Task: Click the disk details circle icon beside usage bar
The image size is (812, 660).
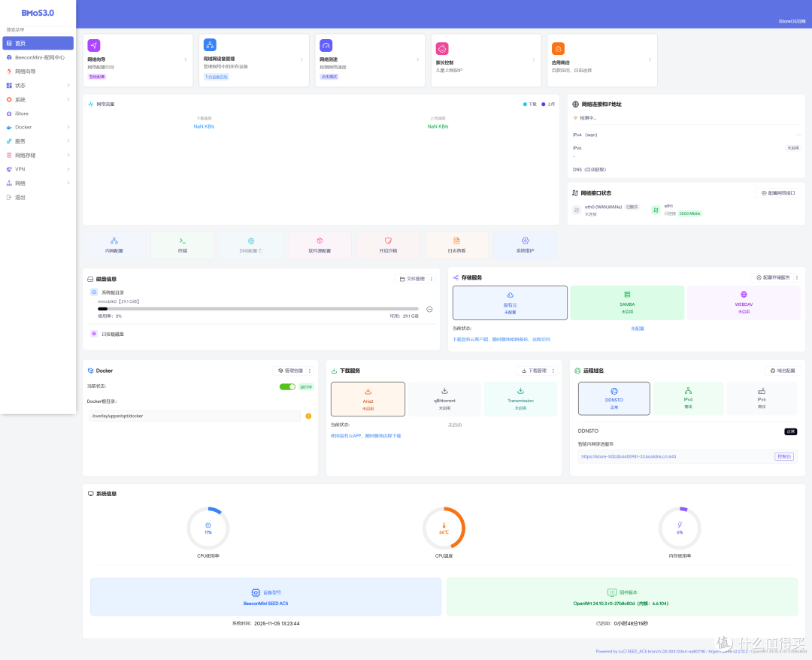Action: [429, 309]
